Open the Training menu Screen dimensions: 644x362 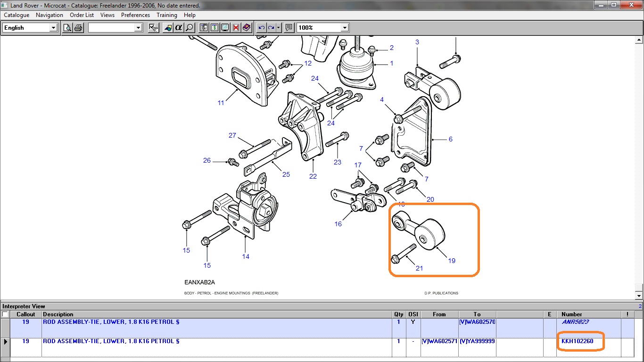(167, 15)
